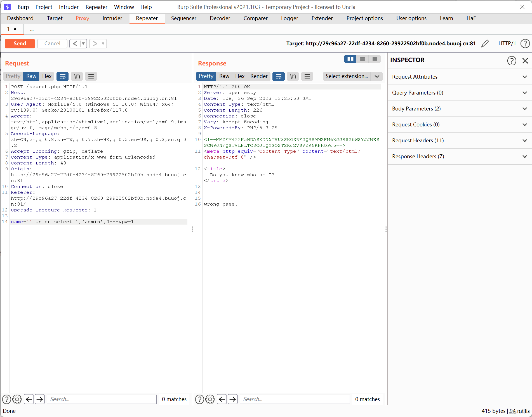This screenshot has height=417, width=532.
Task: Expand Query Parameters (0) section
Action: pyautogui.click(x=460, y=93)
